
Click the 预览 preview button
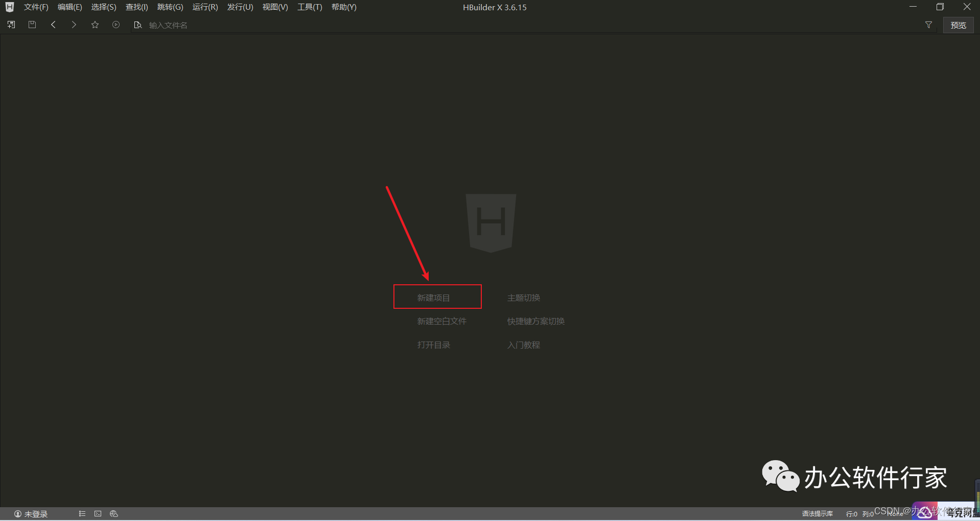958,25
